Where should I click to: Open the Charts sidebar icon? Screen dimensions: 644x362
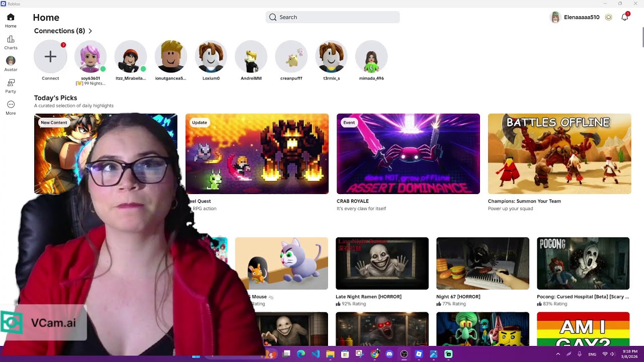click(x=11, y=39)
